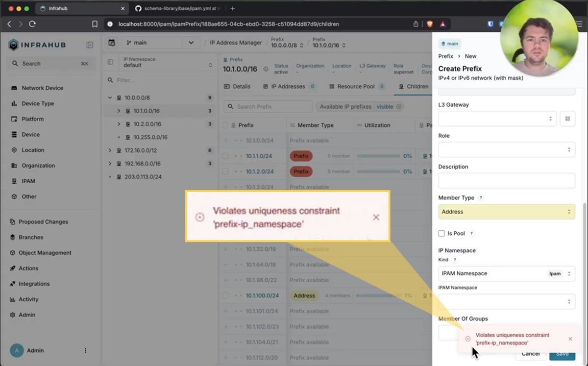Open the L3 Gateway dropdown

pyautogui.click(x=497, y=119)
